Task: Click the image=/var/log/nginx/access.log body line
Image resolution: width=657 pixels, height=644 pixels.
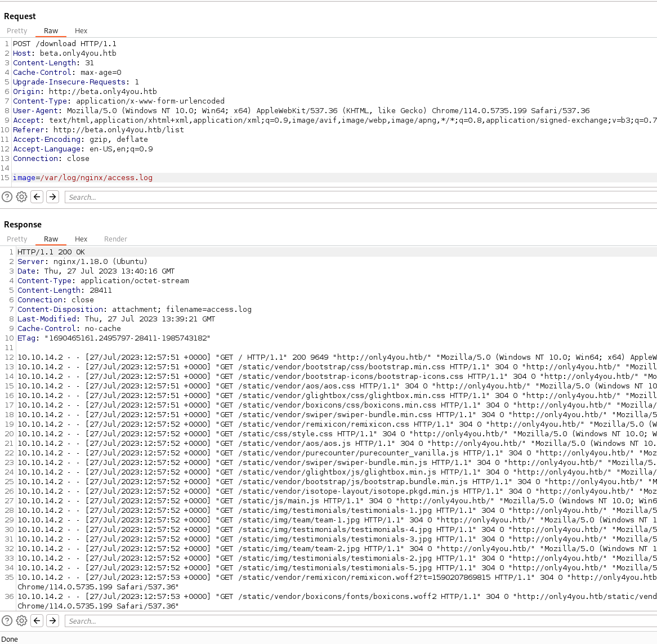Action: pos(83,178)
